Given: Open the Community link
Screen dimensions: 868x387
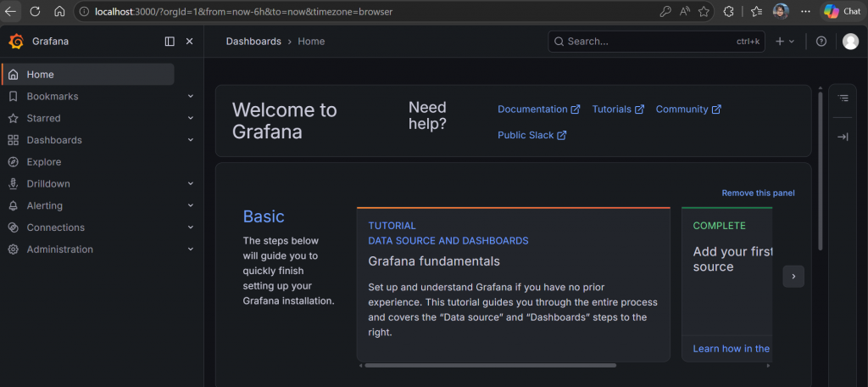Looking at the screenshot, I should pyautogui.click(x=688, y=109).
